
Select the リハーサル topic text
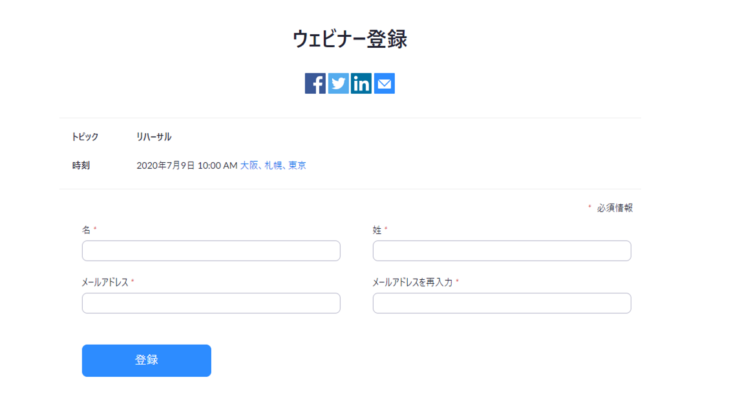154,137
